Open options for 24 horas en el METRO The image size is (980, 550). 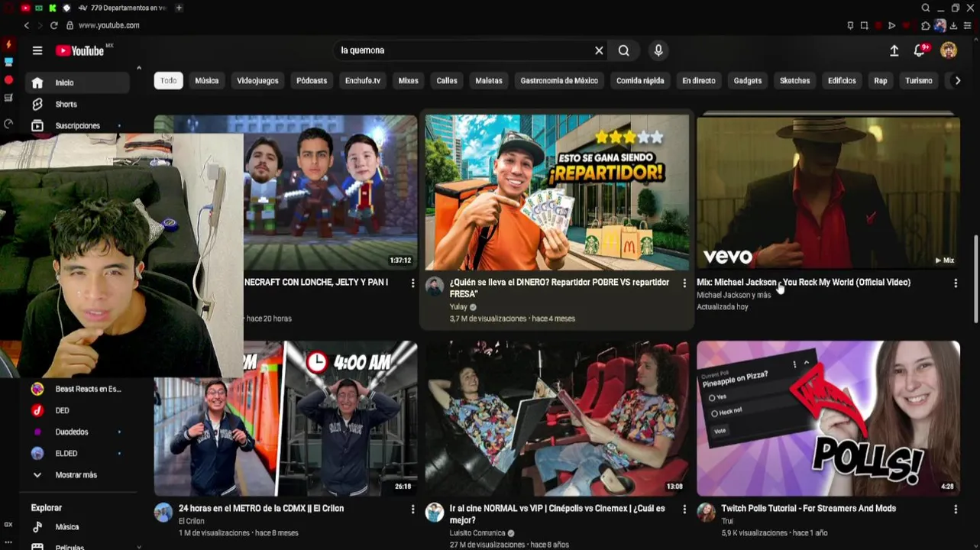413,510
